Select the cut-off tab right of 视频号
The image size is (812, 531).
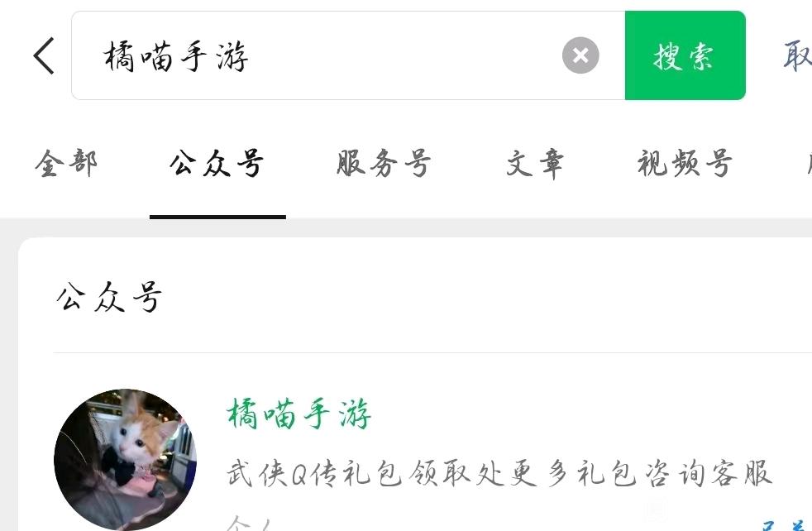(x=809, y=163)
